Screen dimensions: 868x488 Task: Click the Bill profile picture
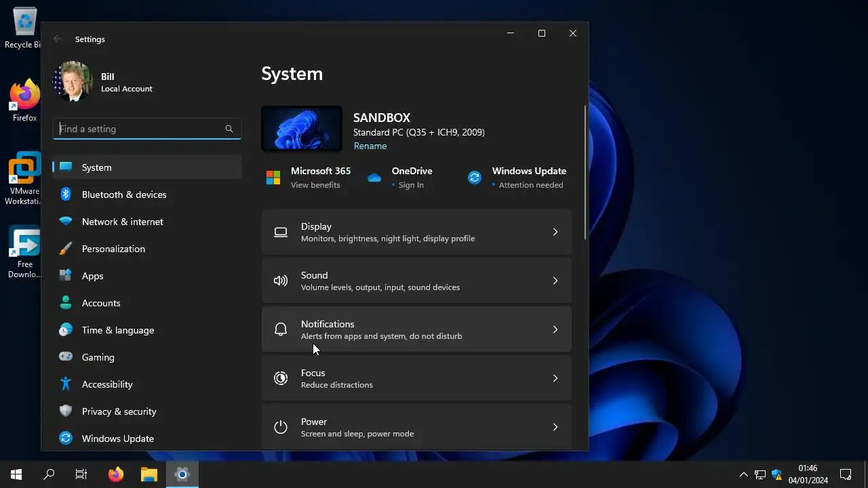coord(73,82)
